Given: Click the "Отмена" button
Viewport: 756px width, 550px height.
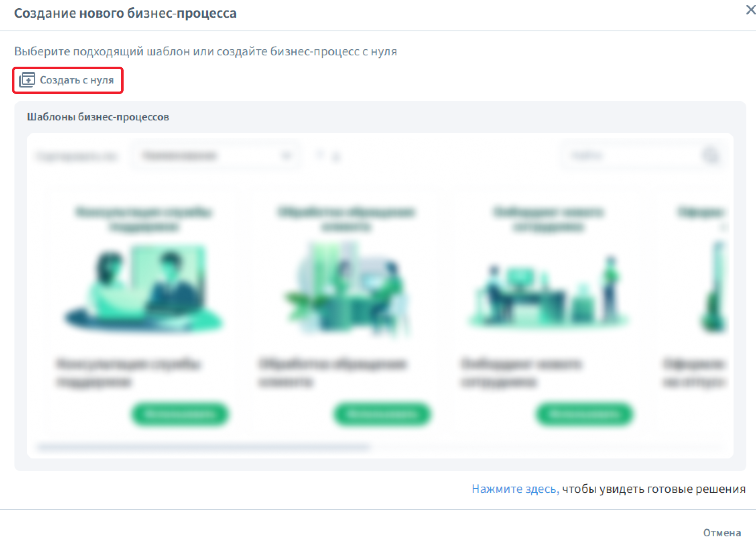Looking at the screenshot, I should click(721, 533).
